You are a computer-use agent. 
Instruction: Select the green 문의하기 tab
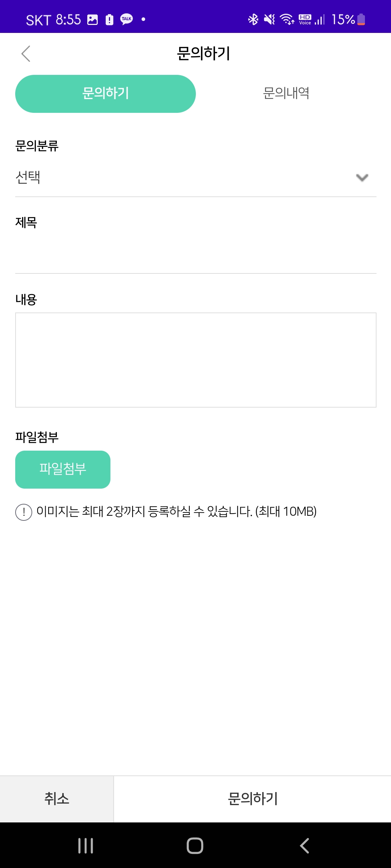pos(105,94)
